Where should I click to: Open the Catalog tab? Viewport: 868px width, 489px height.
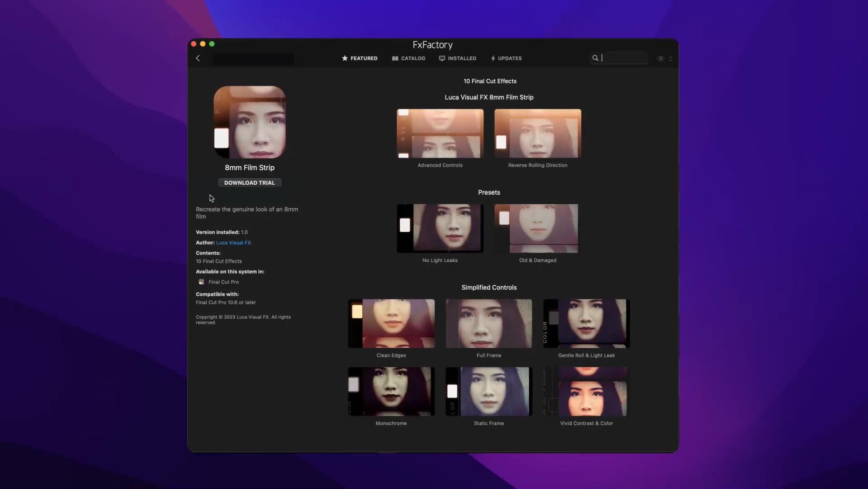point(408,58)
